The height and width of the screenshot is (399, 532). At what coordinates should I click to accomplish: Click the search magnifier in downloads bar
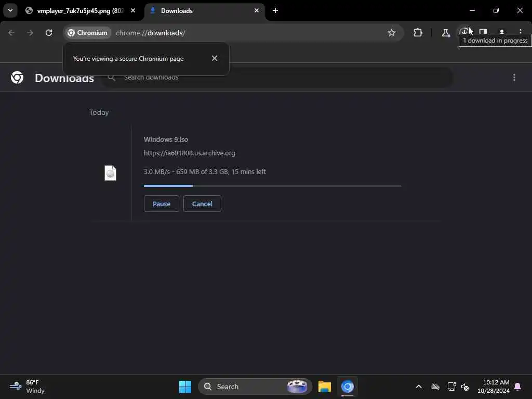pos(111,77)
